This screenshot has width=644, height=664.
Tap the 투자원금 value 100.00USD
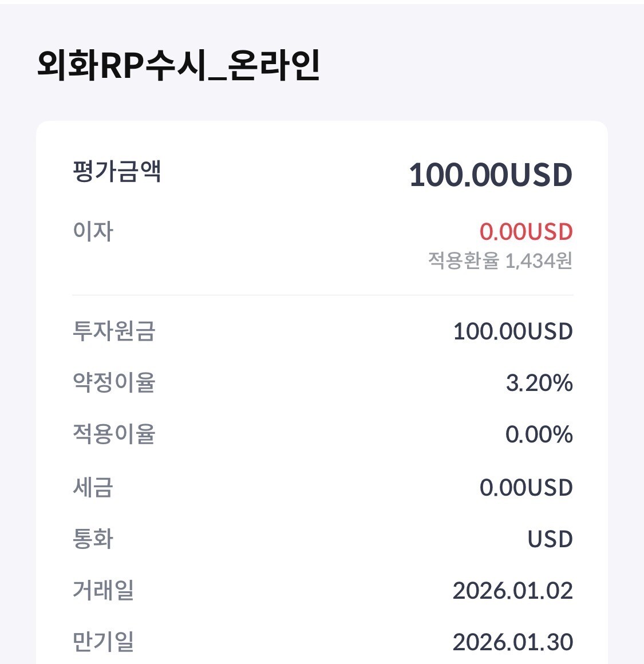pos(512,331)
